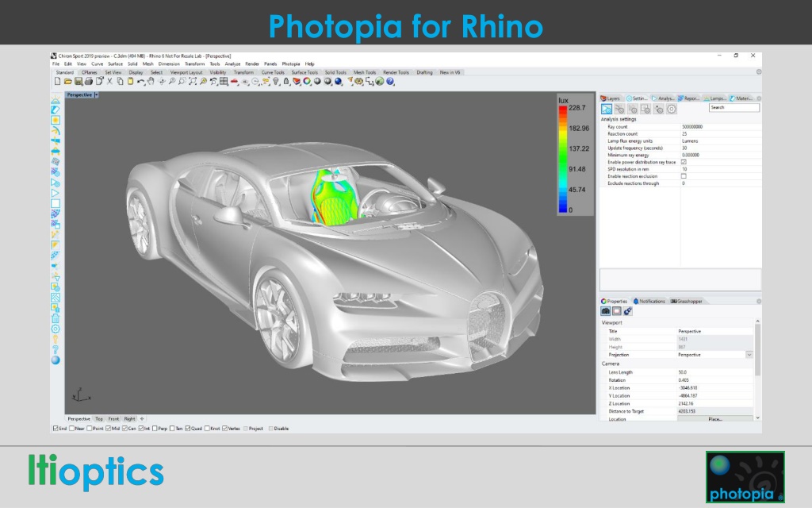Check Enable reaction exclusion checkbox
The image size is (812, 508).
(x=684, y=176)
